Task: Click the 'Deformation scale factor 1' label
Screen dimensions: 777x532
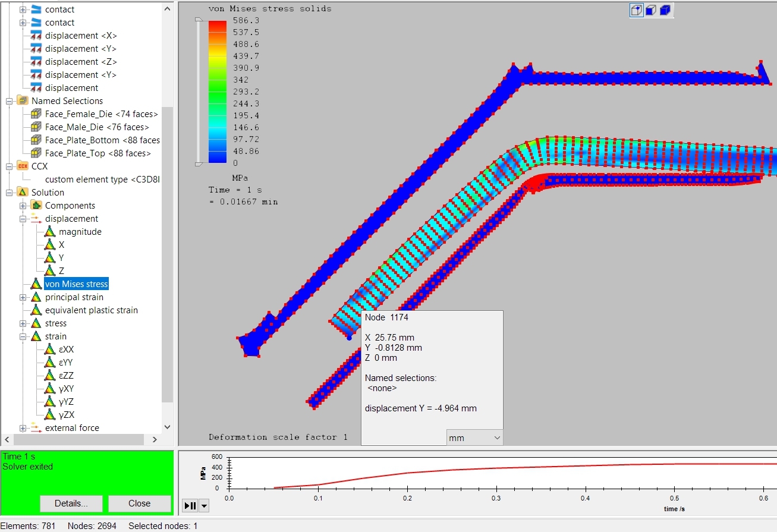Action: [x=278, y=437]
